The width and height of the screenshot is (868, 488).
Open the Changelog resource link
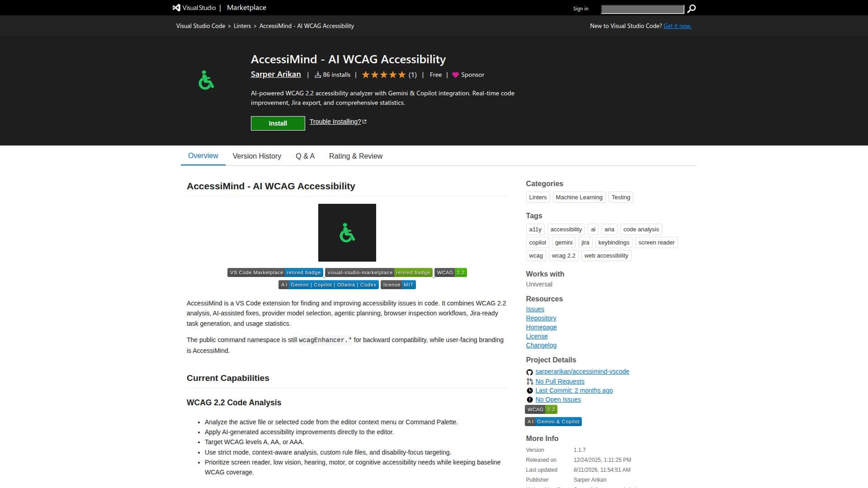(x=541, y=346)
